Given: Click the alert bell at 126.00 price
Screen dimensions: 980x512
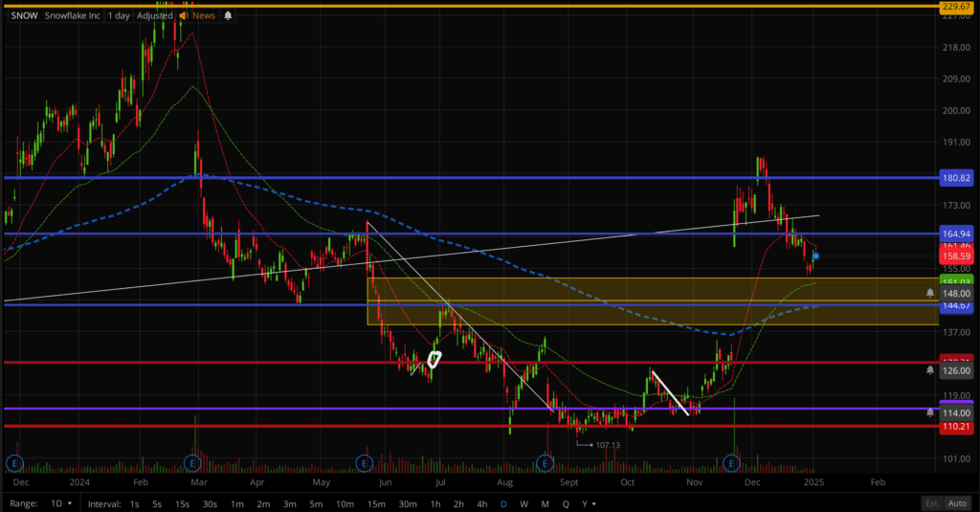Looking at the screenshot, I should 930,370.
